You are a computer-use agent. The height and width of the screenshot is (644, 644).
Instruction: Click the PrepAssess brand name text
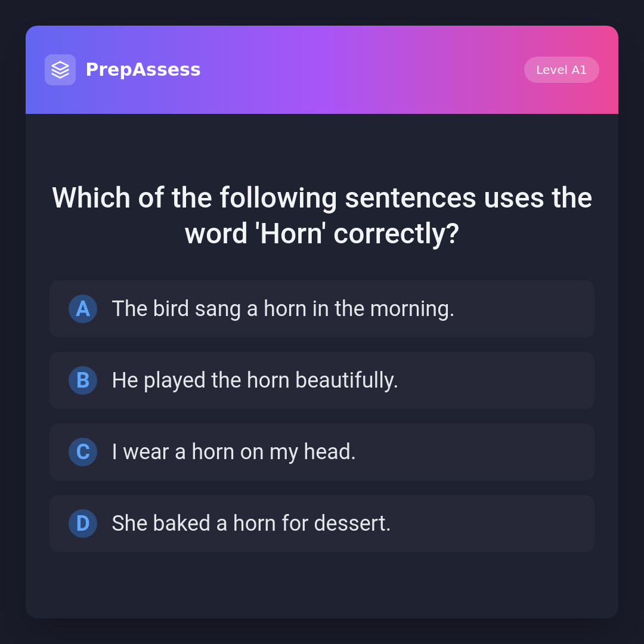click(x=143, y=70)
